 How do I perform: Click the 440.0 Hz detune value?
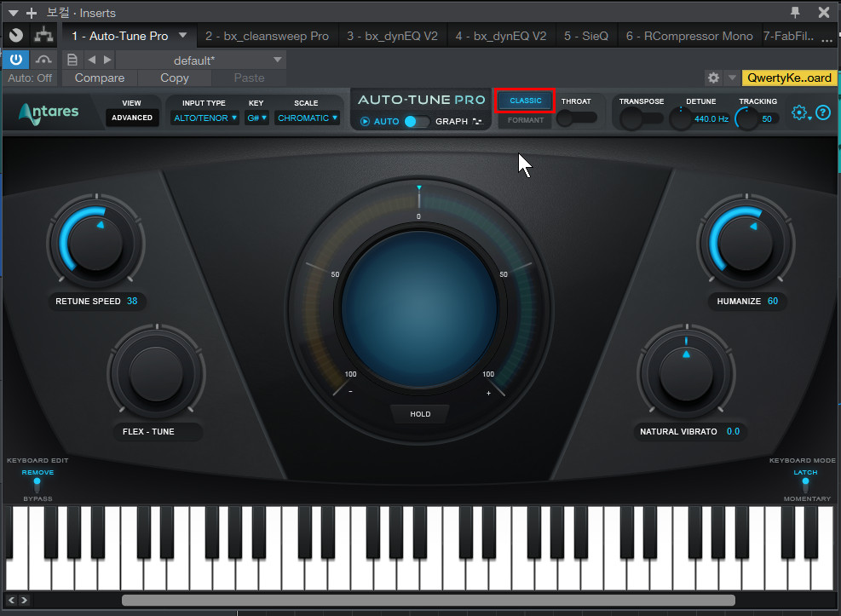tap(711, 119)
